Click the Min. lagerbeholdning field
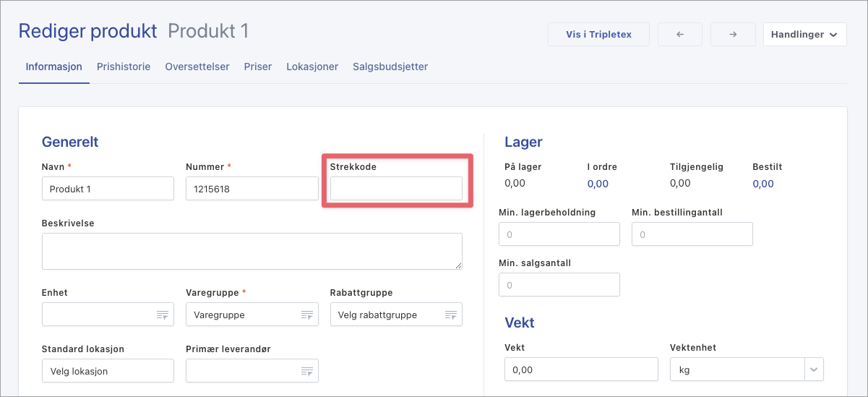 click(x=559, y=234)
